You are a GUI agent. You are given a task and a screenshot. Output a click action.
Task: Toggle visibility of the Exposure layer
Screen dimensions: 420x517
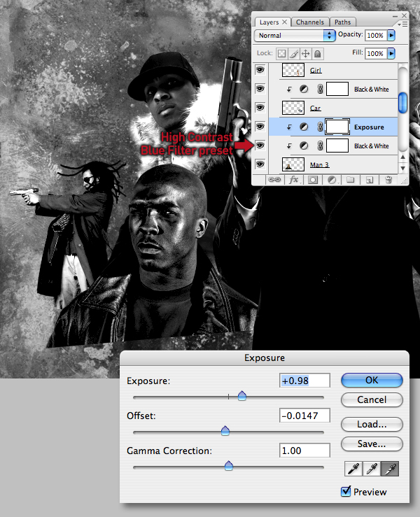pos(260,127)
